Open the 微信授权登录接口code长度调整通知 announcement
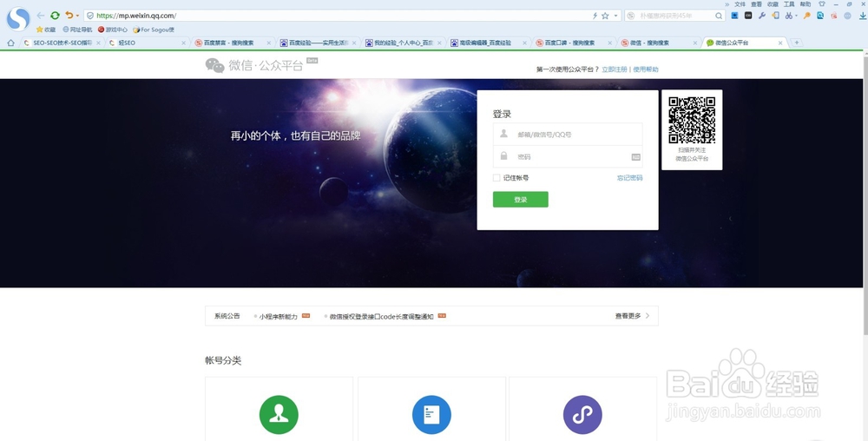The height and width of the screenshot is (441, 868). [381, 317]
